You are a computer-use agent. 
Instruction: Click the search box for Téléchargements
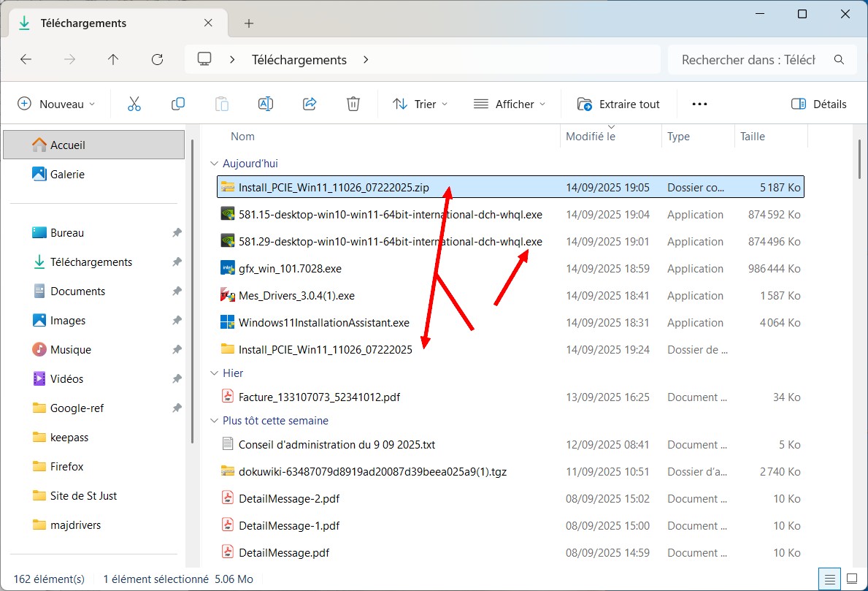click(x=748, y=60)
